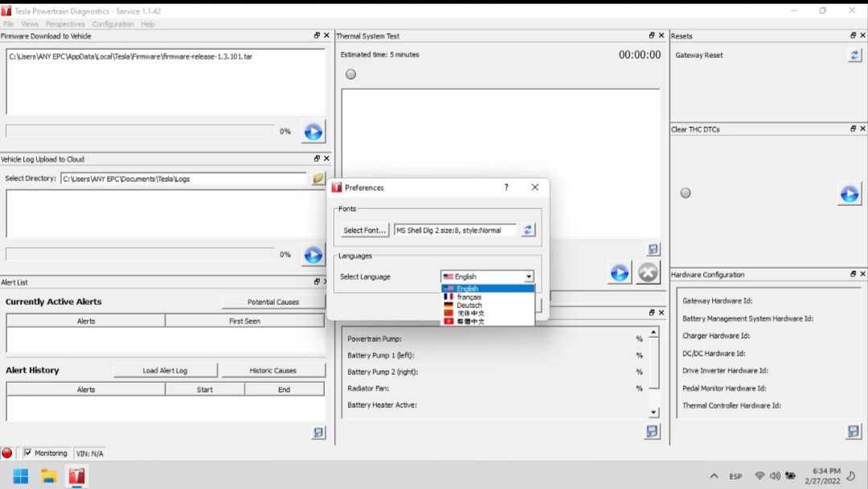Click the ESP keyboard language indicator
The height and width of the screenshot is (489, 868).
click(735, 476)
